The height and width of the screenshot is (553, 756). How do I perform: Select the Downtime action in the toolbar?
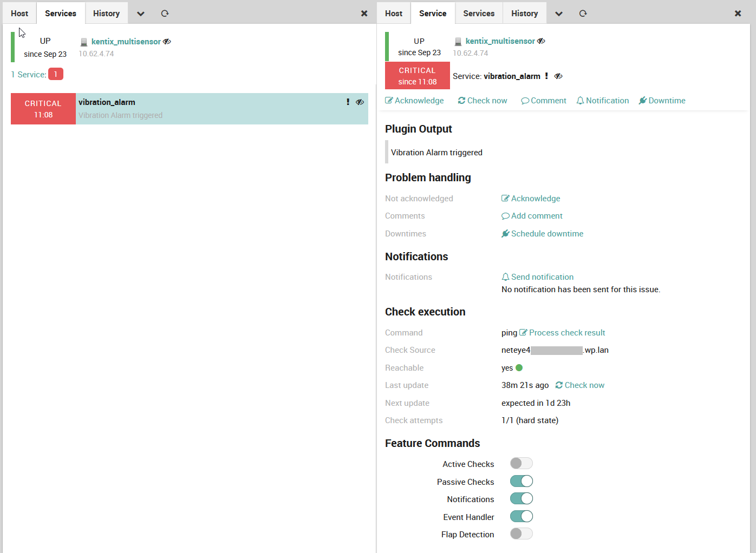click(662, 100)
